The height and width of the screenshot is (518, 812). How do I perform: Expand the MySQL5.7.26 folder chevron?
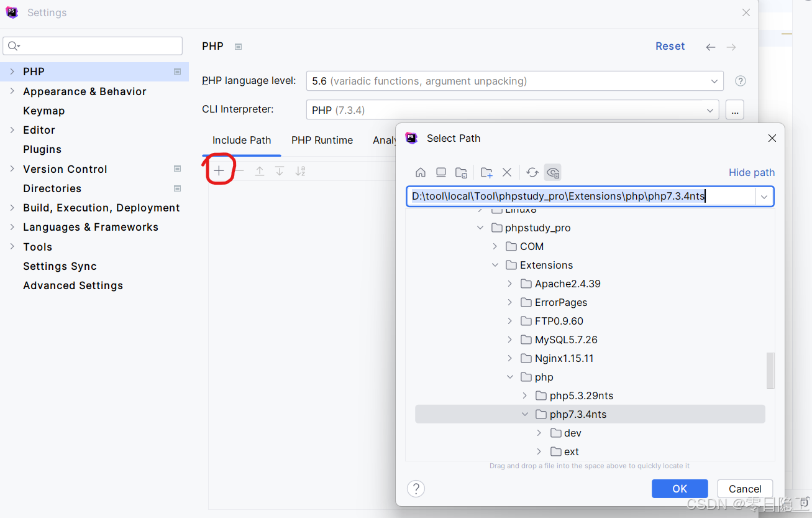[510, 340]
